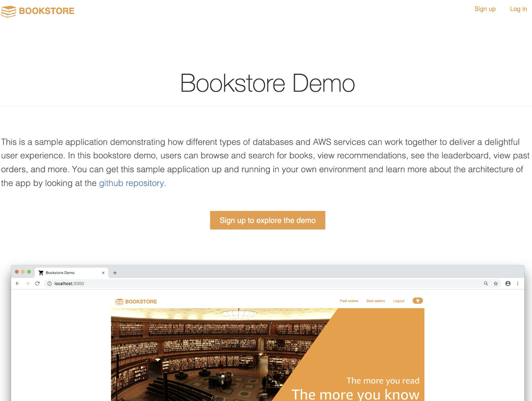
Task: Click the site info icon beside localhost:3000
Action: (x=49, y=284)
